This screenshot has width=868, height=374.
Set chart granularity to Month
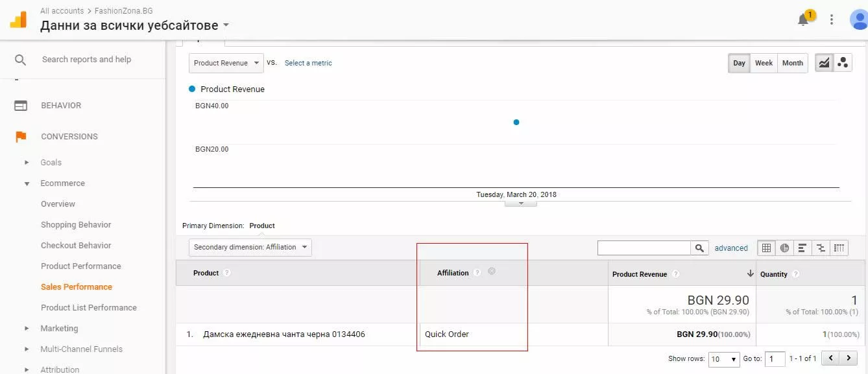click(x=793, y=63)
